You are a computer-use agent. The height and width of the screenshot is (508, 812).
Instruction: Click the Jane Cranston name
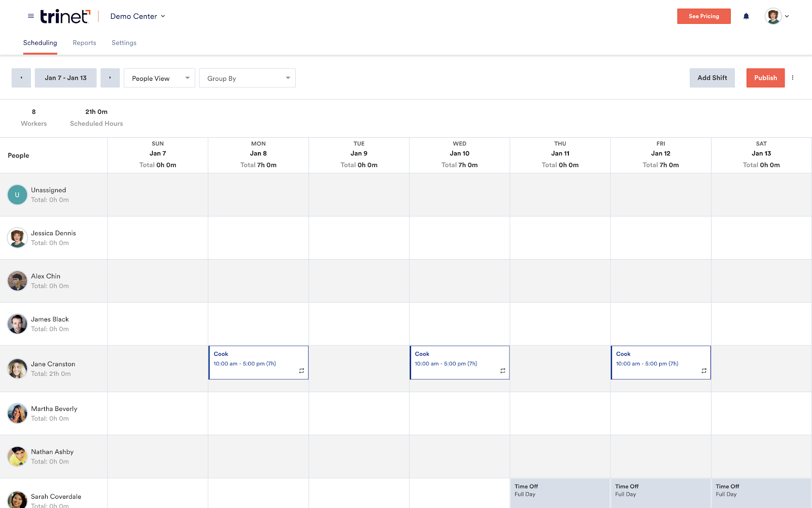(53, 364)
